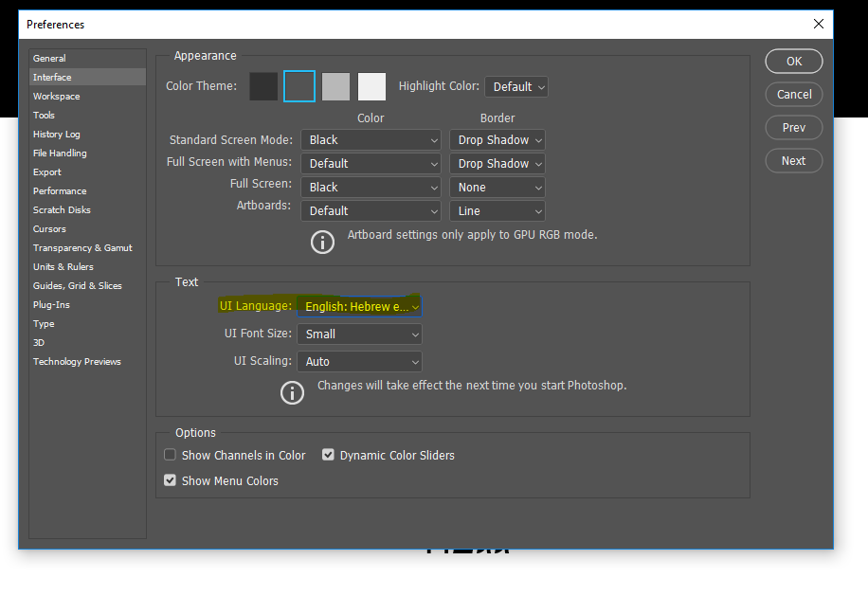This screenshot has width=868, height=596.
Task: Go to previous preferences page with Prev
Action: (794, 128)
